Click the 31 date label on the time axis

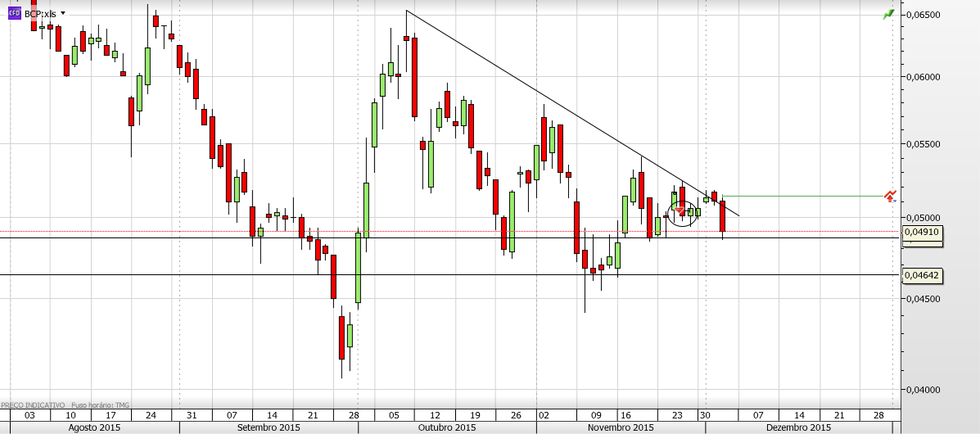(192, 415)
